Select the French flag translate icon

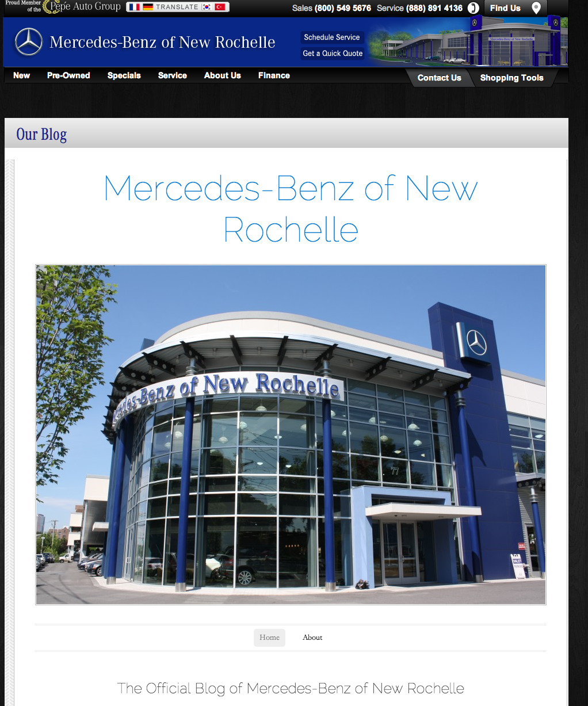click(135, 7)
